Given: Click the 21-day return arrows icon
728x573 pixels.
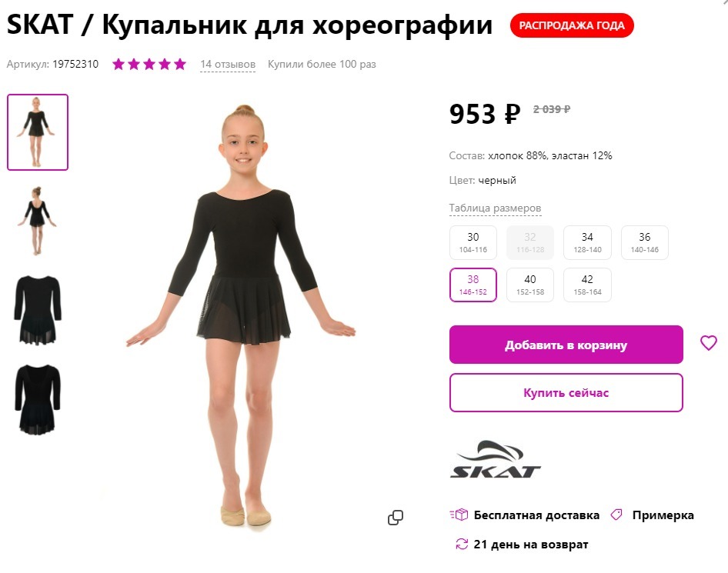Looking at the screenshot, I should [462, 544].
